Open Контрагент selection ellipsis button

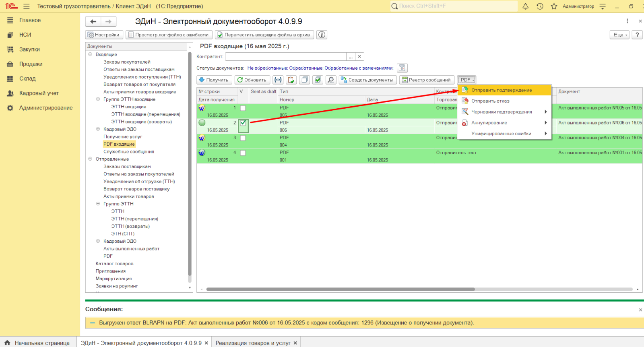click(x=351, y=57)
